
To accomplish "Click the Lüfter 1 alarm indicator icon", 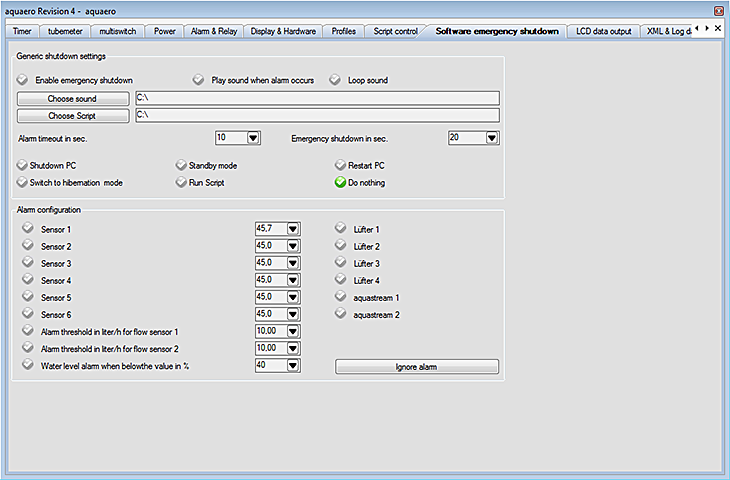I will 341,229.
